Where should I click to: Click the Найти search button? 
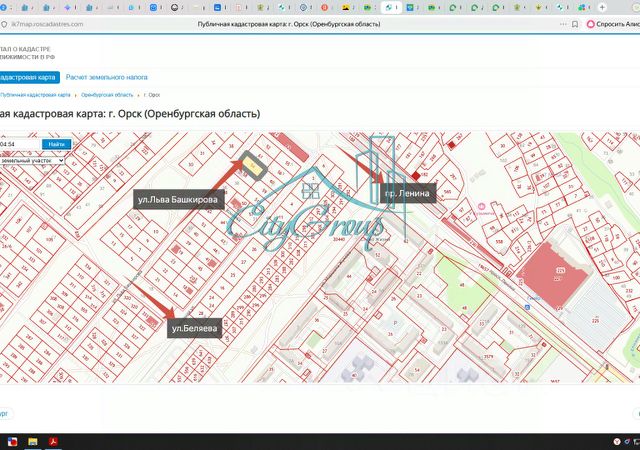click(x=56, y=144)
